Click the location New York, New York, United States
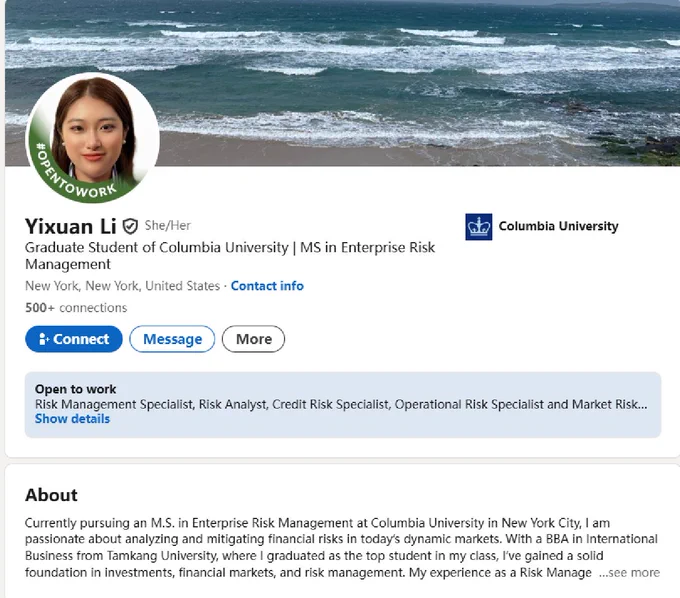680x598 pixels. 122,286
